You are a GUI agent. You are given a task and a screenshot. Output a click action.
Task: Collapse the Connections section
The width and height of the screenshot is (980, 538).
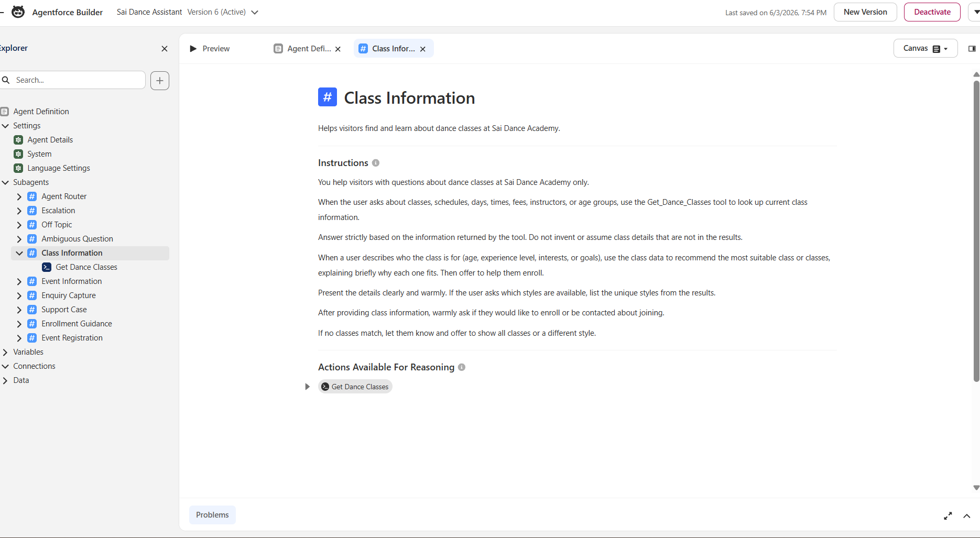pyautogui.click(x=5, y=366)
